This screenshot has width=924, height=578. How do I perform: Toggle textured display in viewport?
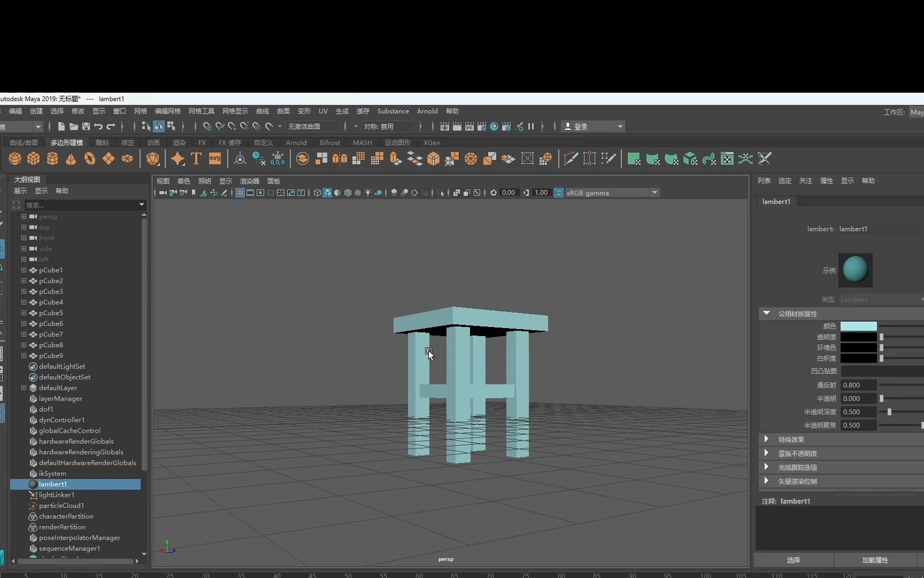click(x=358, y=193)
